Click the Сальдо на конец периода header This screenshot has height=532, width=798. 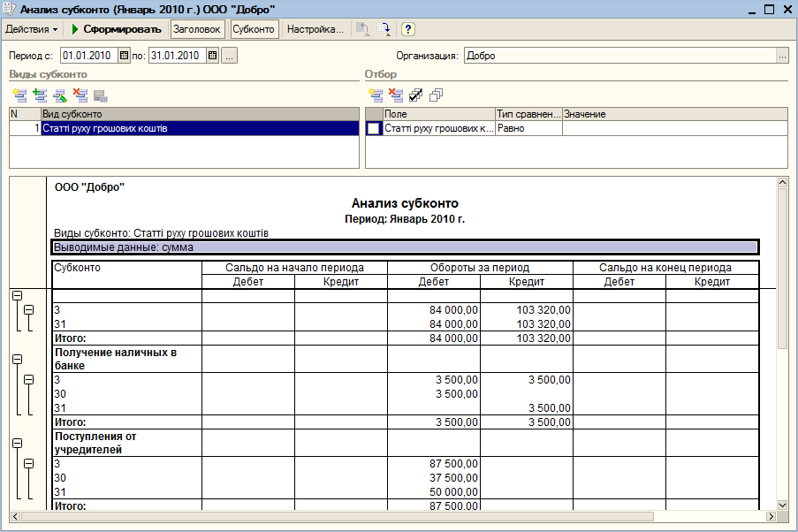[665, 267]
